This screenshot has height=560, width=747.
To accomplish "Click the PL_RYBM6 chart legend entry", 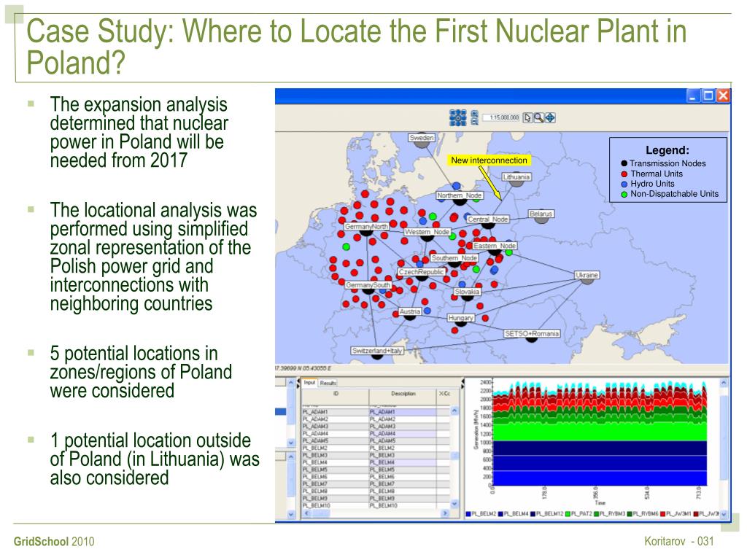I will coord(643,514).
